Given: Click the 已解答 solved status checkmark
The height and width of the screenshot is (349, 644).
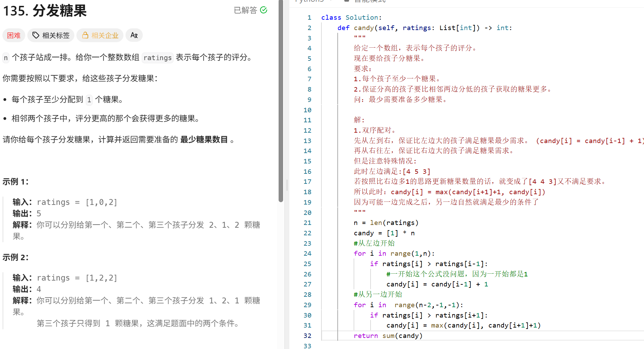Looking at the screenshot, I should coord(263,10).
